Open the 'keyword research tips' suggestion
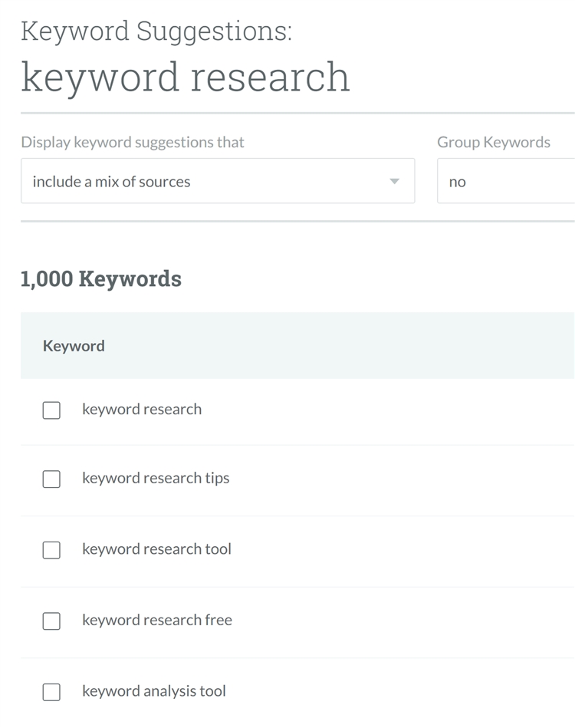The image size is (575, 728). [x=156, y=478]
